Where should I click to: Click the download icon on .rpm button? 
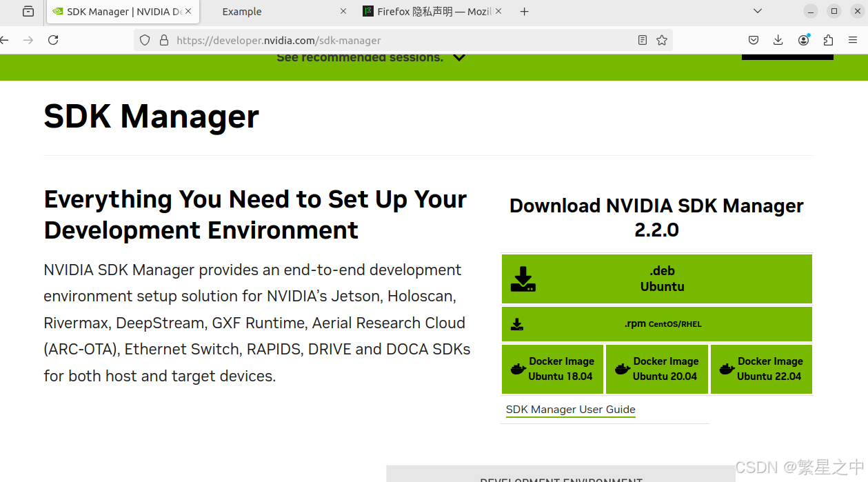tap(517, 324)
